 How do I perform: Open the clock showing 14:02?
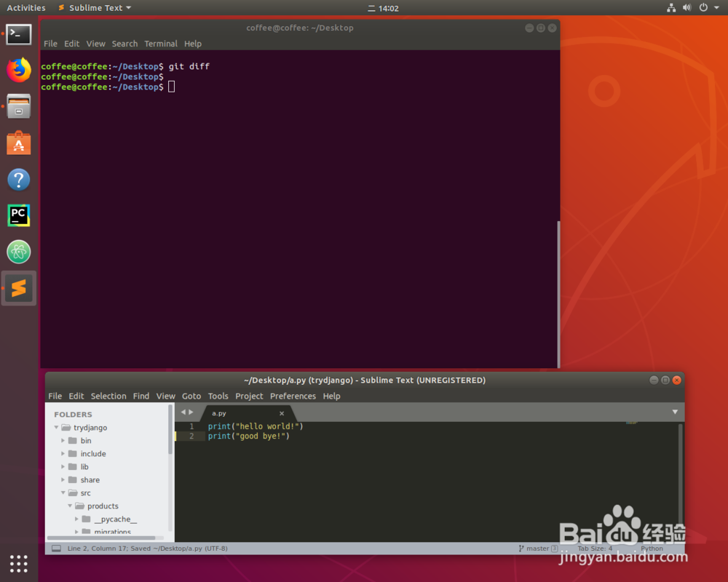(384, 8)
